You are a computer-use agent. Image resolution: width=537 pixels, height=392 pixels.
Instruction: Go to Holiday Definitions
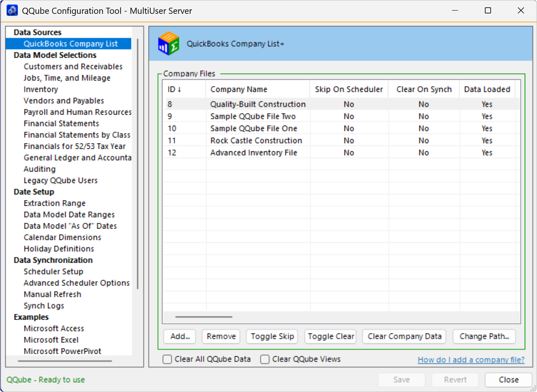click(59, 248)
